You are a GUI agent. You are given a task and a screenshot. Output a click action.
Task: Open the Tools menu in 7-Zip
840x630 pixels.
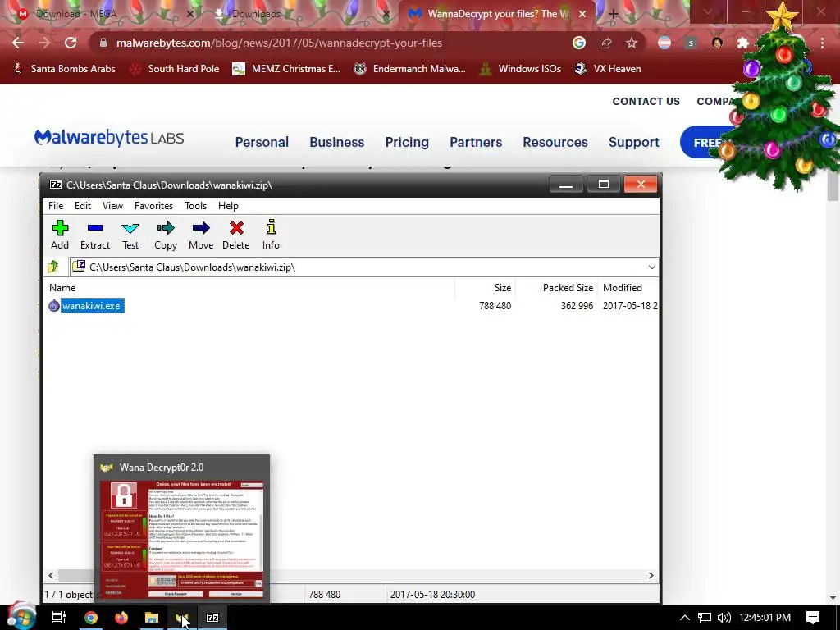click(x=195, y=206)
